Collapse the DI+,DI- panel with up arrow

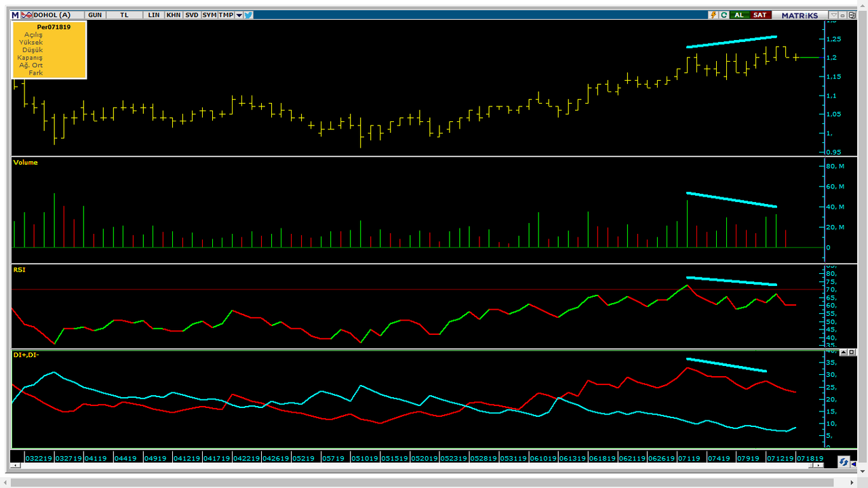[x=842, y=352]
